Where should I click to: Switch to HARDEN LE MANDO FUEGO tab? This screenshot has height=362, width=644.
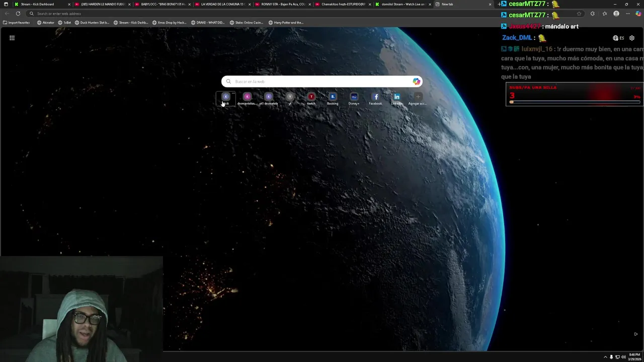pos(103,4)
